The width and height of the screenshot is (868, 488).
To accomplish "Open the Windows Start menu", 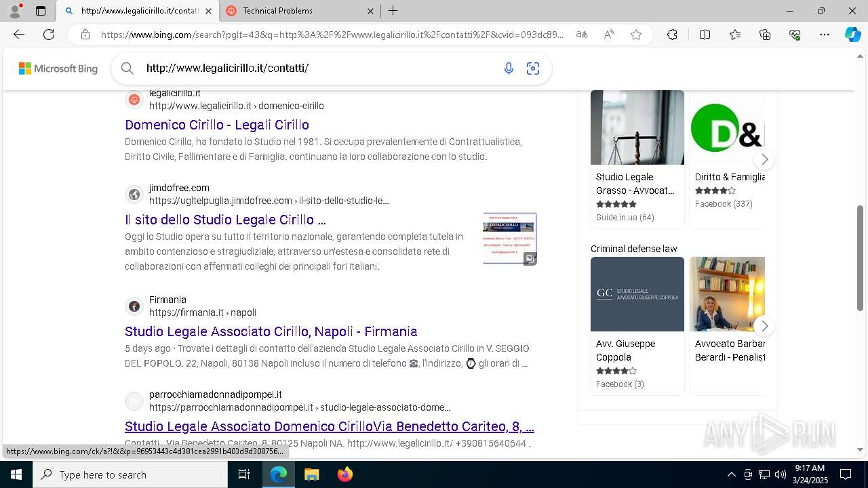I will (x=16, y=474).
